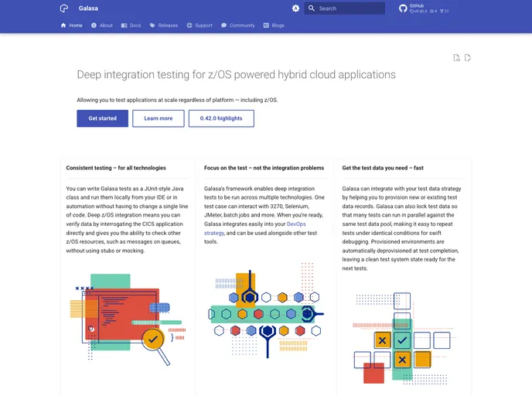
Task: Click the Learn more button
Action: pos(159,118)
